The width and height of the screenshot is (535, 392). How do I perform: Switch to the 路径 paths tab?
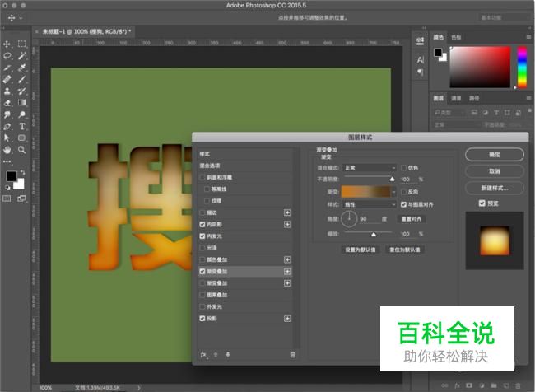tap(474, 98)
